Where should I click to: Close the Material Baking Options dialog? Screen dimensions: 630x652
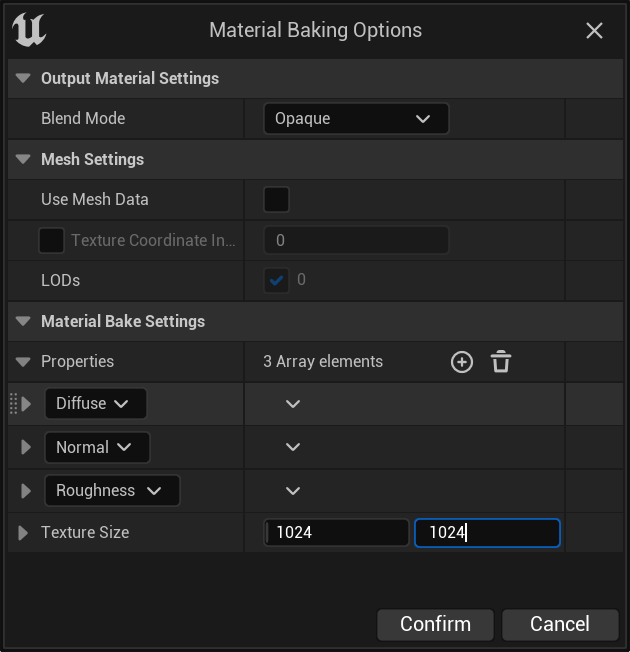(594, 31)
